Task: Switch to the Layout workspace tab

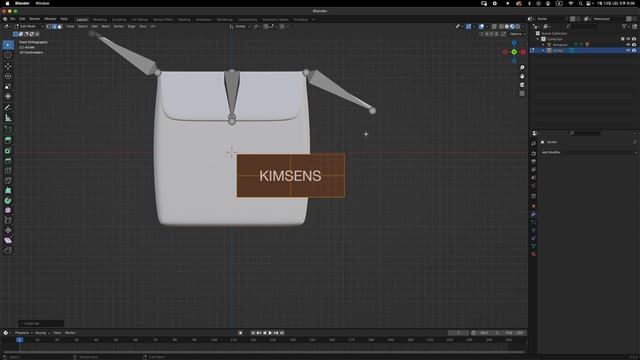Action: [x=82, y=19]
